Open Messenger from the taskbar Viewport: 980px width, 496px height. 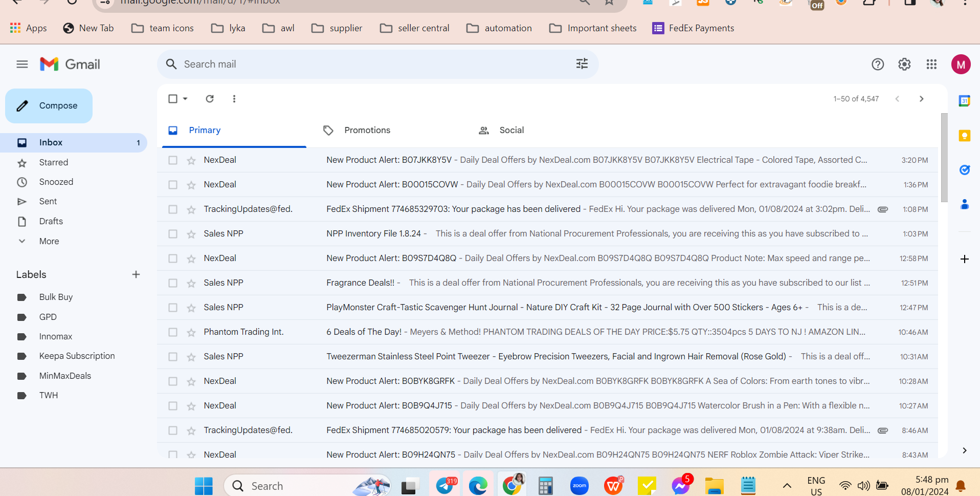pyautogui.click(x=681, y=485)
